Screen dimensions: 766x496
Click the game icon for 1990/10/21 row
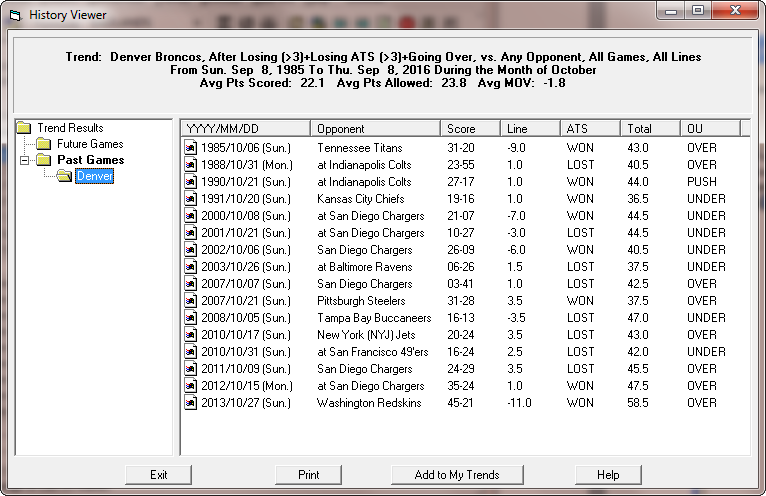pos(191,182)
